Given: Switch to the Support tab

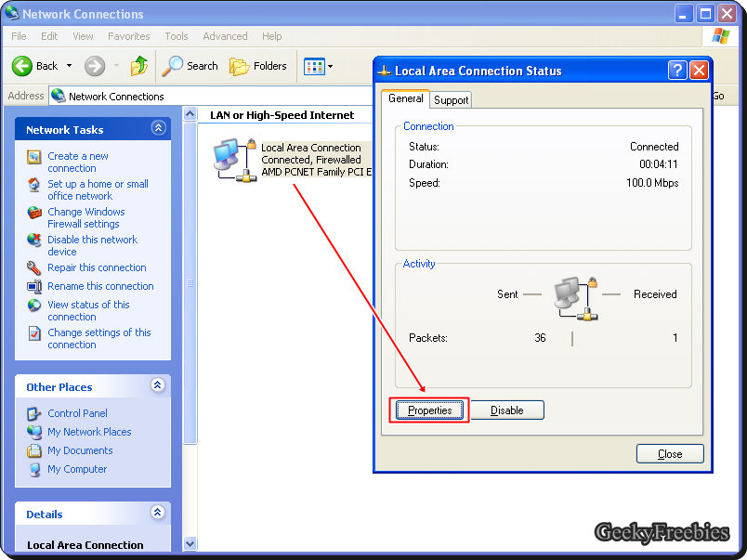Looking at the screenshot, I should pyautogui.click(x=451, y=100).
